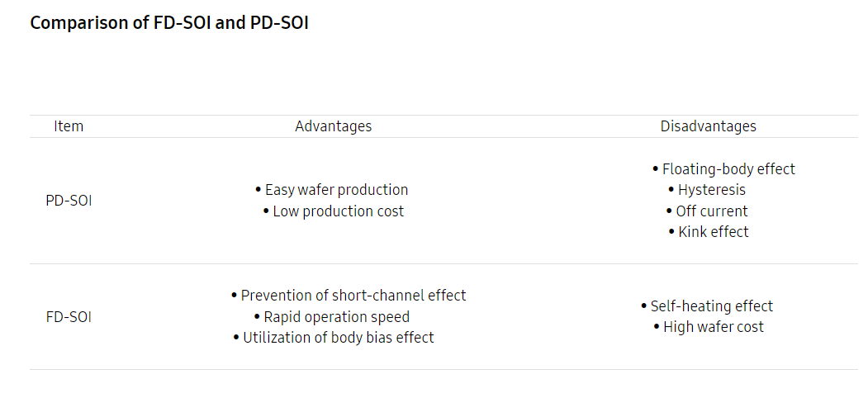Click the Disadvantages column header
868x398 pixels.
(708, 126)
